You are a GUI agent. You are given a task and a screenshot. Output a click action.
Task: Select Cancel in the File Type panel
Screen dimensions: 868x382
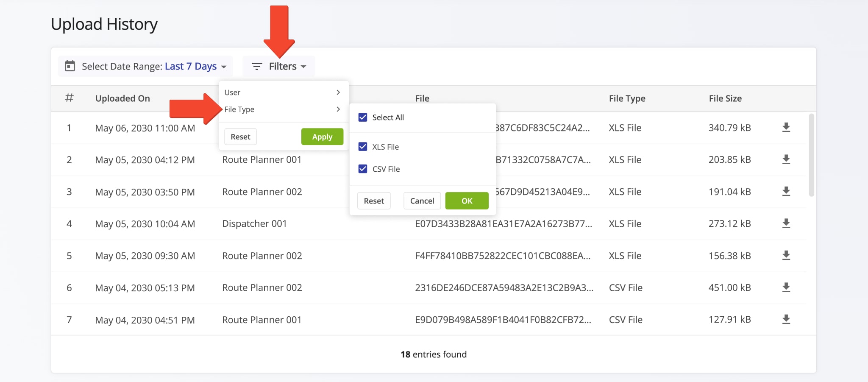tap(422, 201)
